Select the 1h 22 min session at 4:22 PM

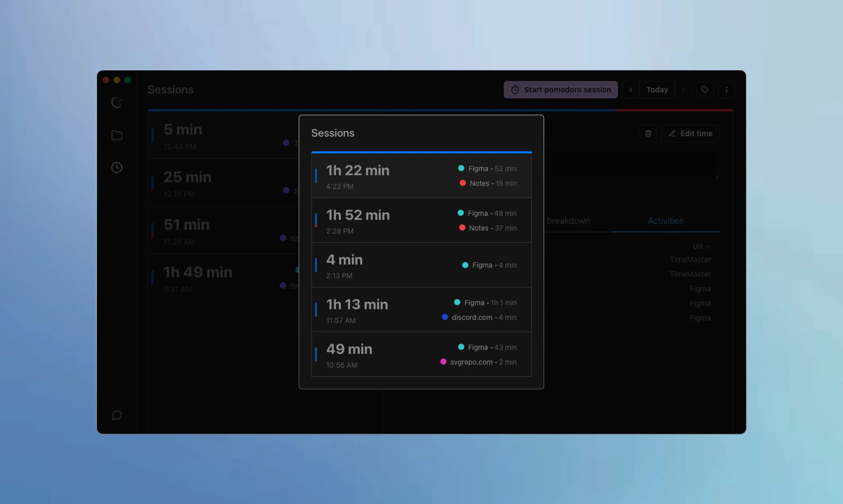tap(421, 176)
